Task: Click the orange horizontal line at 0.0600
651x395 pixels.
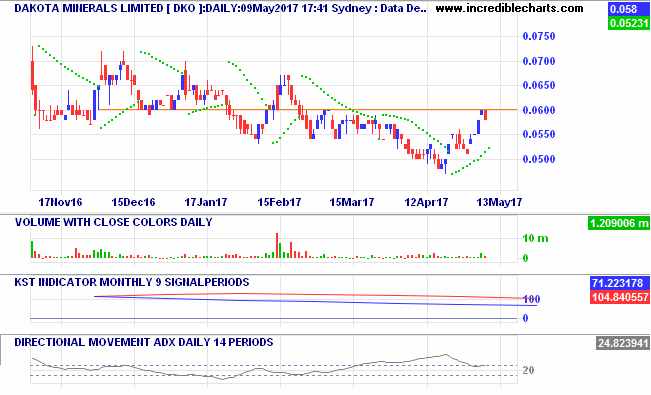Action: (x=307, y=110)
